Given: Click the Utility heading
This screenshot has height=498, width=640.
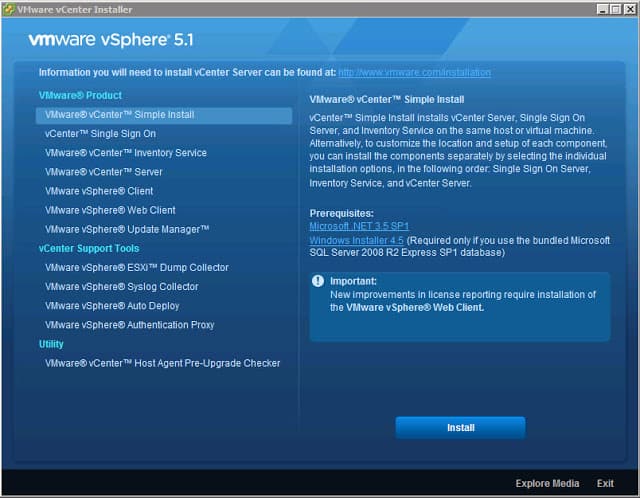Looking at the screenshot, I should (51, 344).
